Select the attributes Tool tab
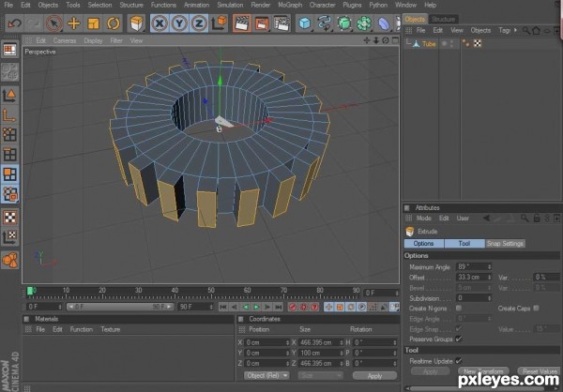 (x=464, y=244)
